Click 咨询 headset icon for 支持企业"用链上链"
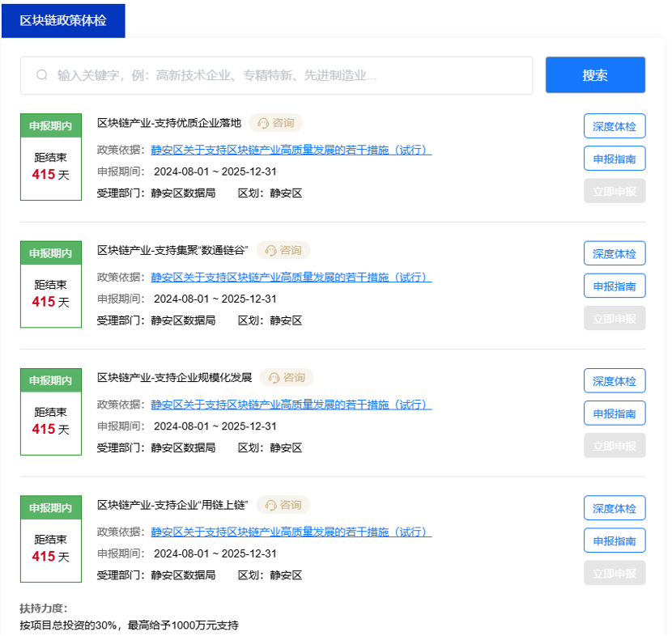This screenshot has width=672, height=636. pyautogui.click(x=270, y=505)
